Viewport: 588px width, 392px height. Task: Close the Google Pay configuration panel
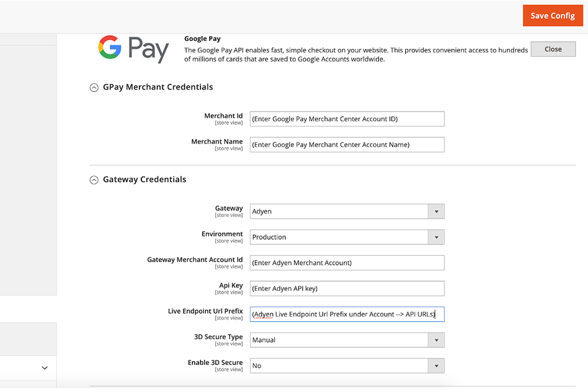(552, 49)
